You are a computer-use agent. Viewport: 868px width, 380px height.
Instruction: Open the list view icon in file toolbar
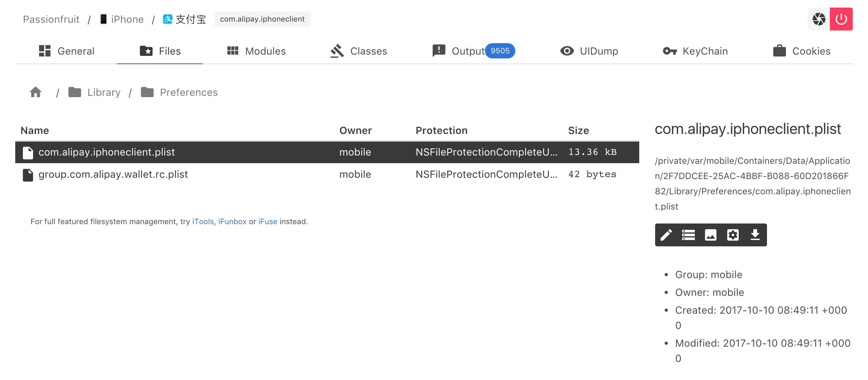[x=688, y=235]
